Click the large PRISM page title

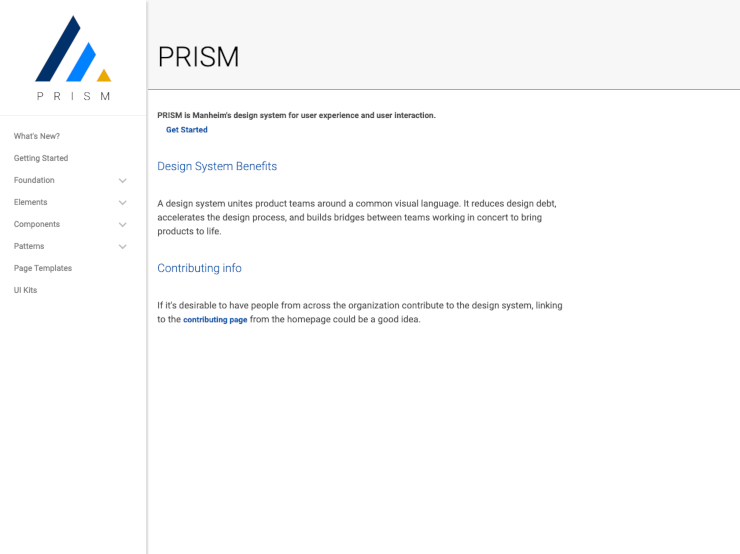pyautogui.click(x=199, y=57)
